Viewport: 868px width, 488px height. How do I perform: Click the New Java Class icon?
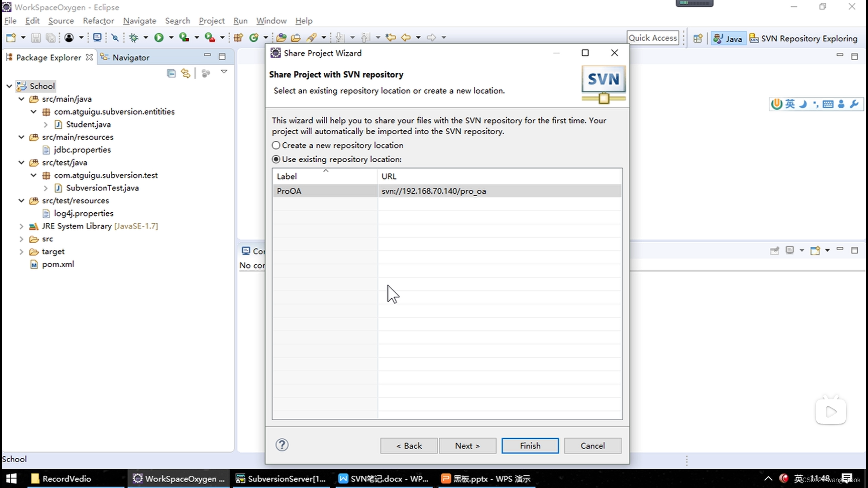[254, 38]
